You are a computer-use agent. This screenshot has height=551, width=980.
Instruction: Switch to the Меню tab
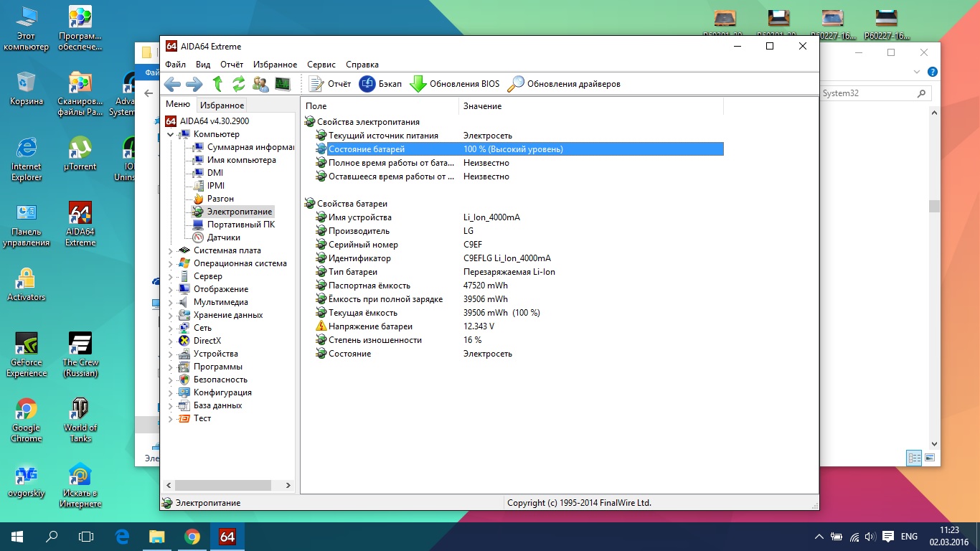pyautogui.click(x=178, y=104)
